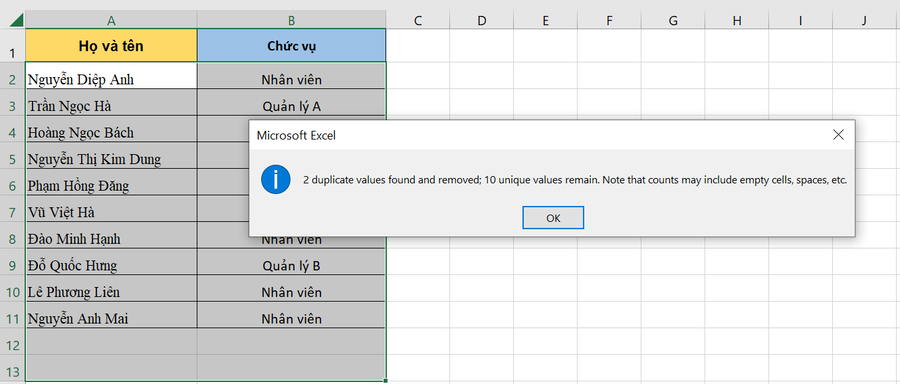This screenshot has height=384, width=900.
Task: Select column B header
Action: (x=292, y=21)
